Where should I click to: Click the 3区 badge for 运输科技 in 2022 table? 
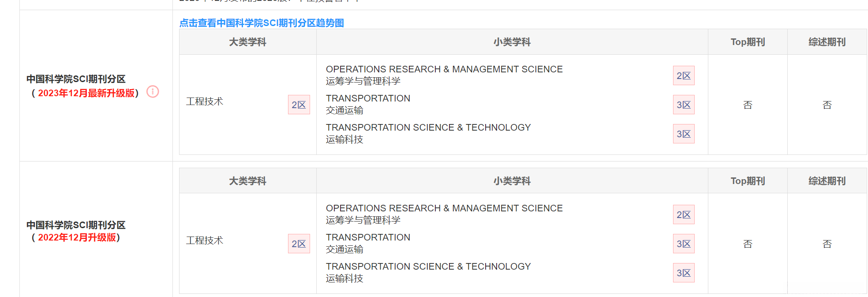[x=683, y=273]
